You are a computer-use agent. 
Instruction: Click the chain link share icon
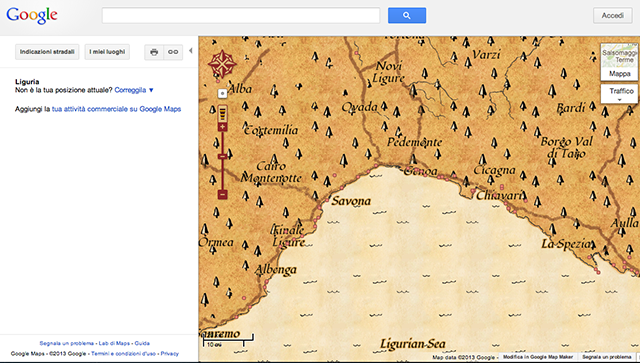pos(173,52)
